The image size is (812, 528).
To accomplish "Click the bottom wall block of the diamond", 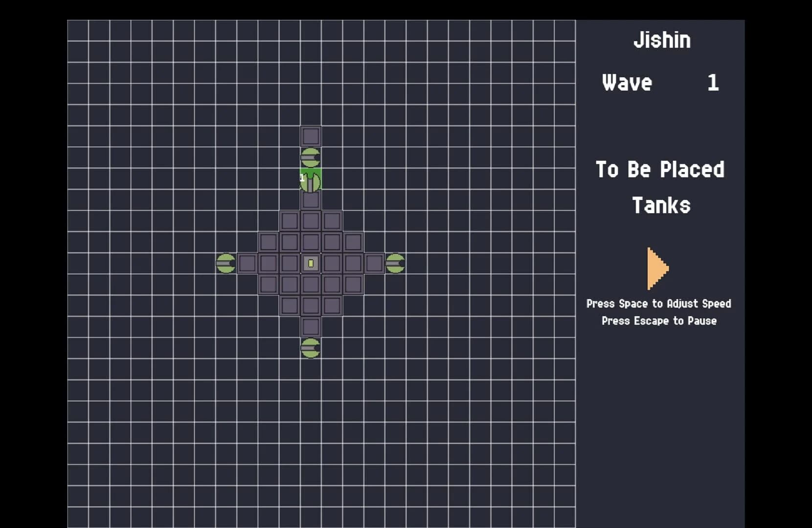I will pyautogui.click(x=311, y=327).
